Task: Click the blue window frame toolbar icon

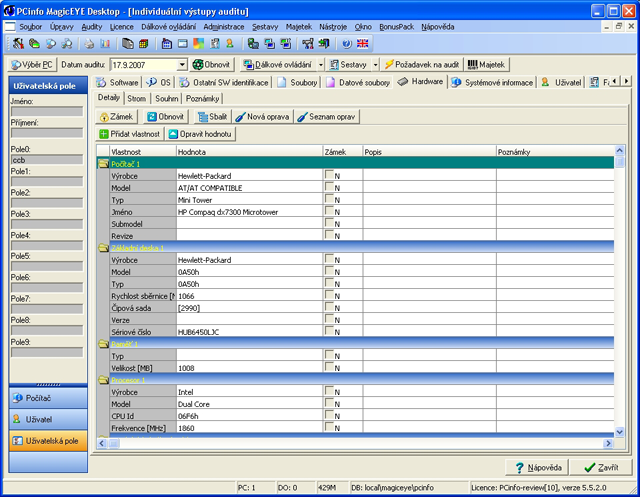Action: tap(182, 43)
